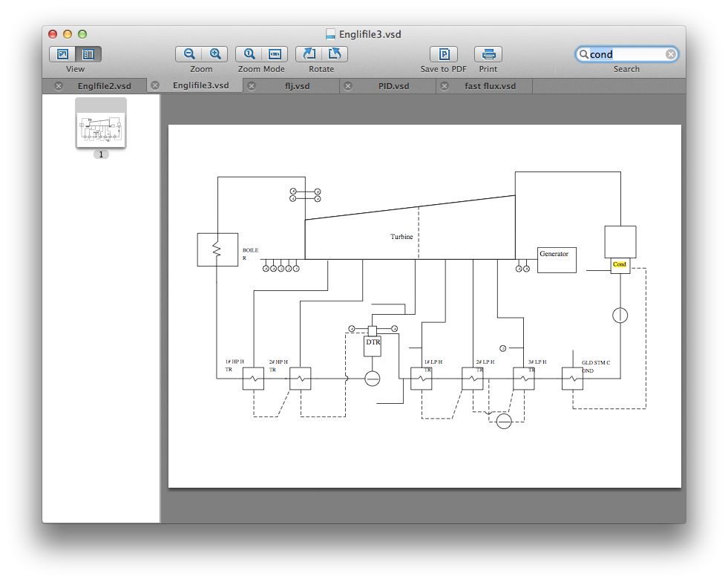Toggle the thumbnail sidebar view
The height and width of the screenshot is (582, 728).
[x=88, y=54]
